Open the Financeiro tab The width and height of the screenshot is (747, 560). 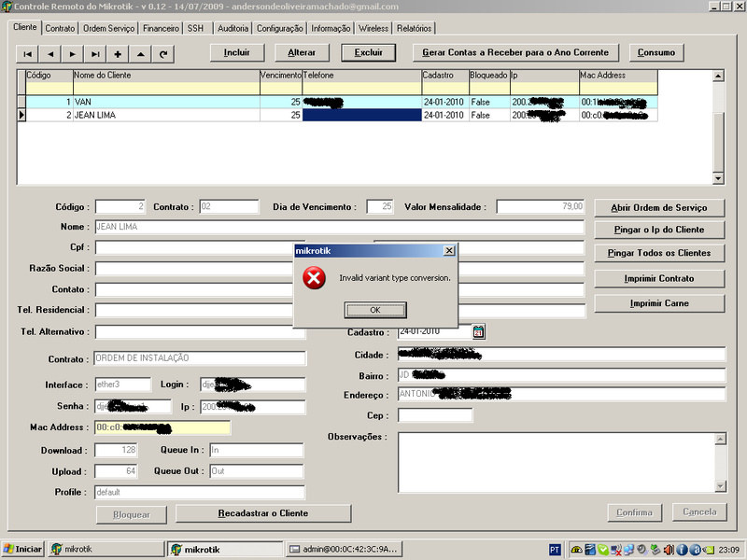coord(161,29)
